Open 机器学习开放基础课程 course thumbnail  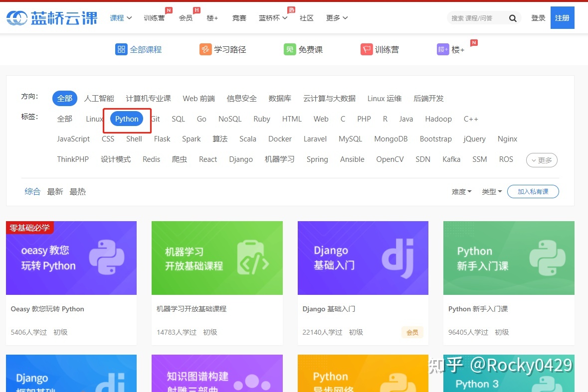tap(217, 258)
